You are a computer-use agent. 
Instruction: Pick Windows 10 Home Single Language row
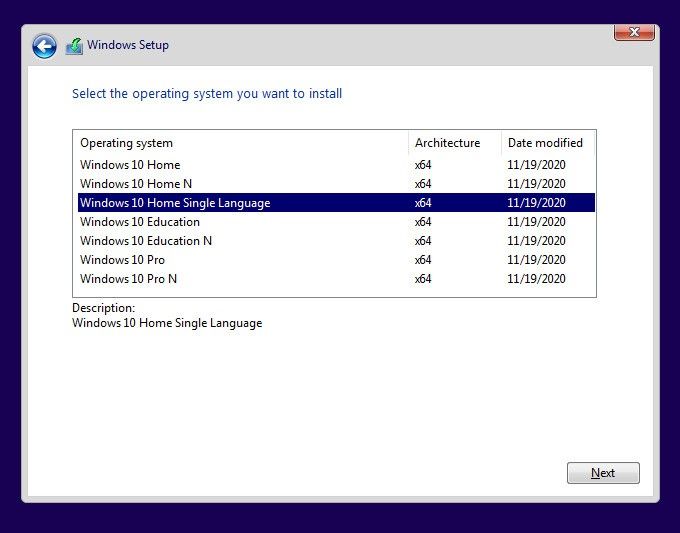pyautogui.click(x=336, y=203)
